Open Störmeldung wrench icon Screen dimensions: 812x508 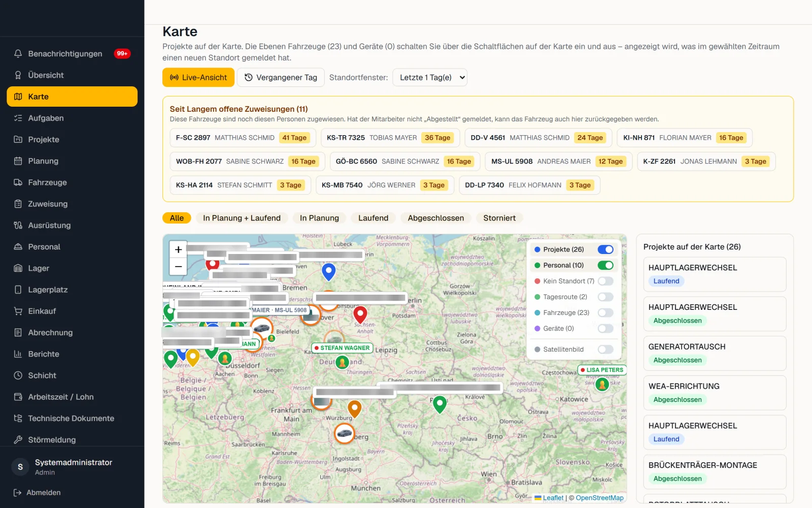click(18, 440)
